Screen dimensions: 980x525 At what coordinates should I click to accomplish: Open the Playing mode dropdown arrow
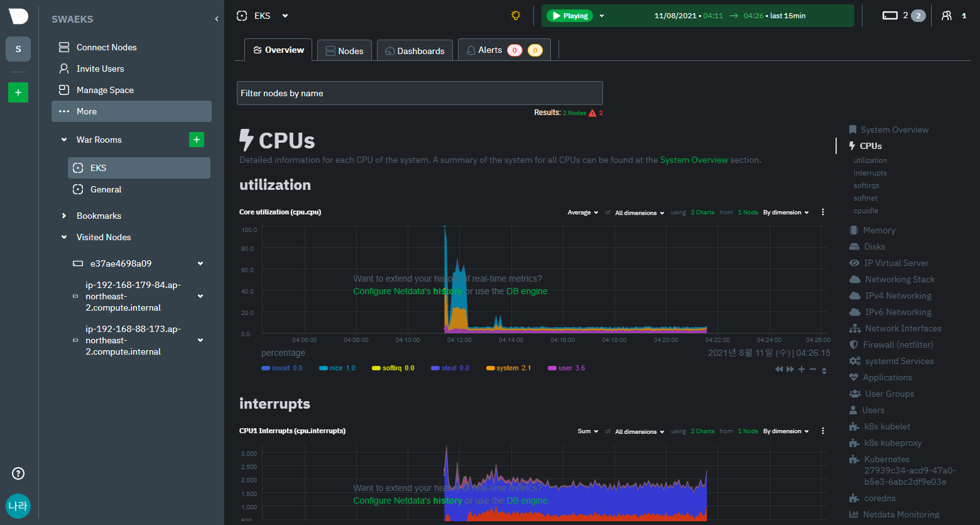602,16
